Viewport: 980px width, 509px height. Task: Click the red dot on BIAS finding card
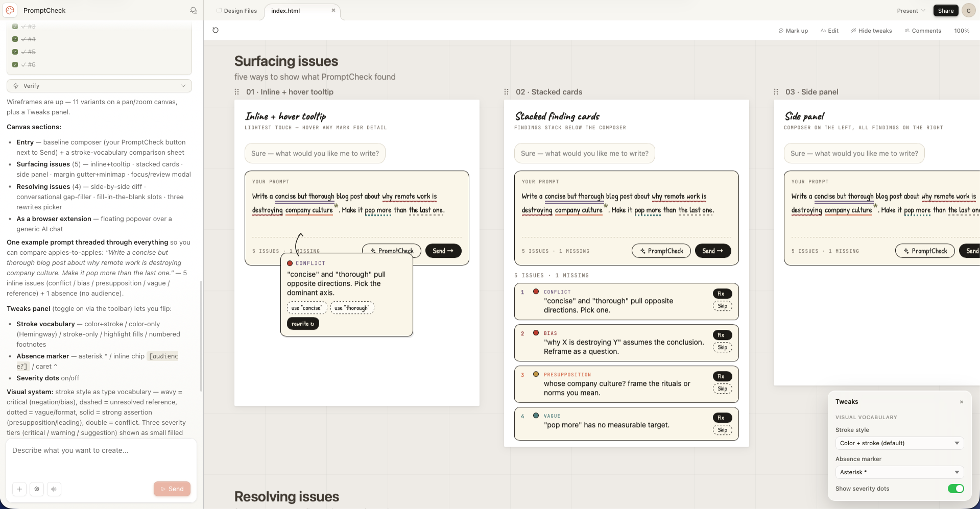(536, 333)
